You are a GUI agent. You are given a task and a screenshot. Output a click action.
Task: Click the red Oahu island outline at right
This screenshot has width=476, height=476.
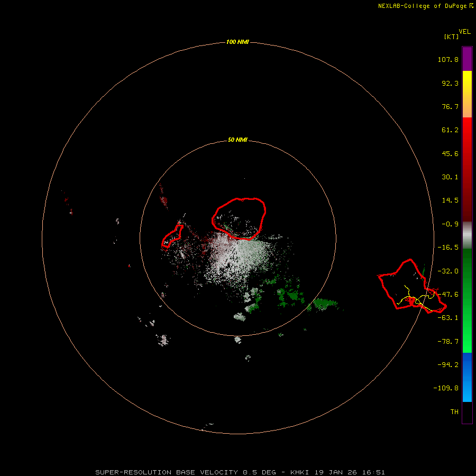tap(412, 286)
